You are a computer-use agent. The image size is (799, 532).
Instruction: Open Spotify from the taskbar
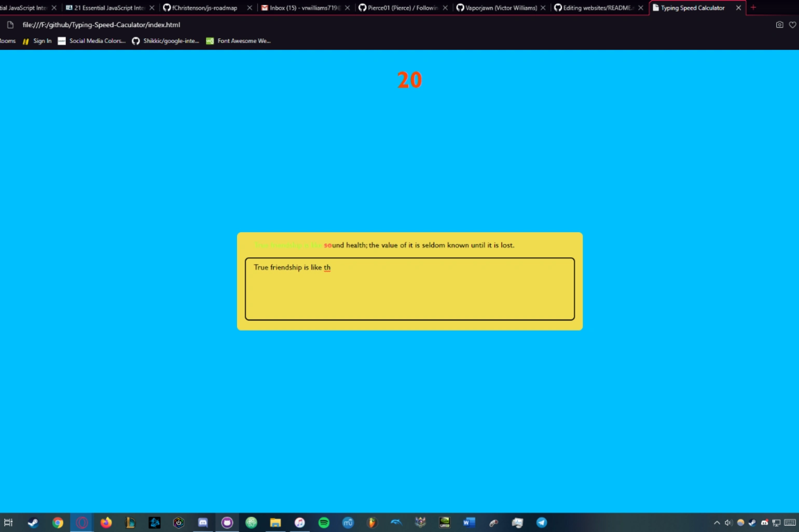click(x=324, y=523)
